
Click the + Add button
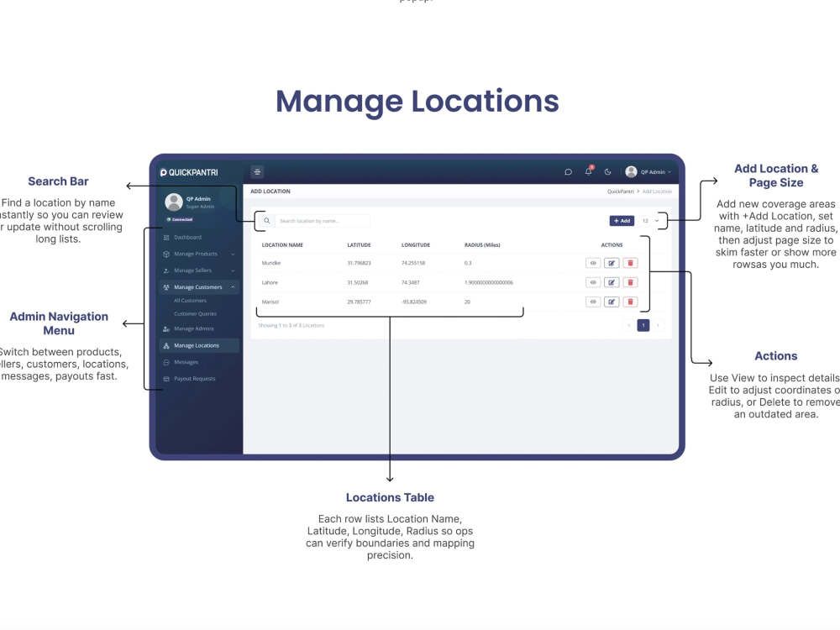tap(622, 221)
